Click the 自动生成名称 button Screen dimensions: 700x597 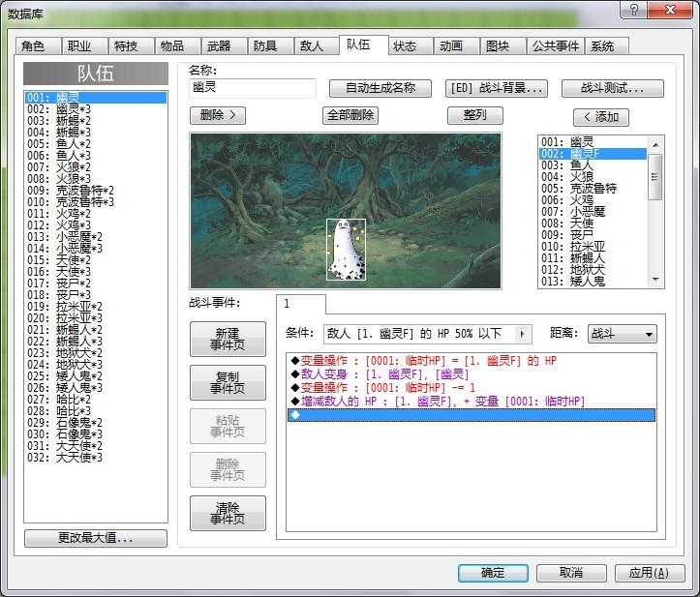tap(380, 88)
